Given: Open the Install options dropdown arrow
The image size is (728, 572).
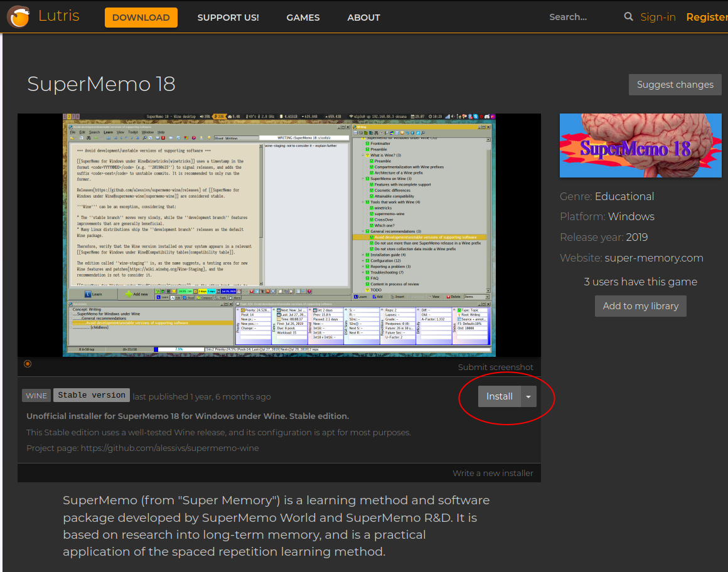Looking at the screenshot, I should pos(527,396).
